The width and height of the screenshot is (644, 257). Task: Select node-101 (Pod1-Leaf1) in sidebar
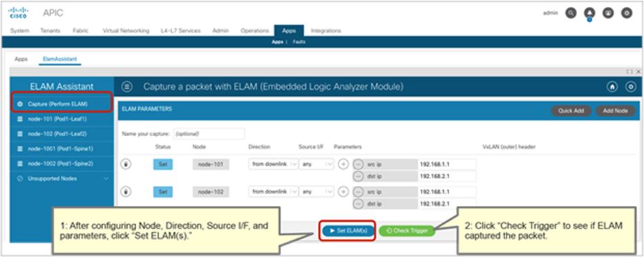tap(61, 119)
